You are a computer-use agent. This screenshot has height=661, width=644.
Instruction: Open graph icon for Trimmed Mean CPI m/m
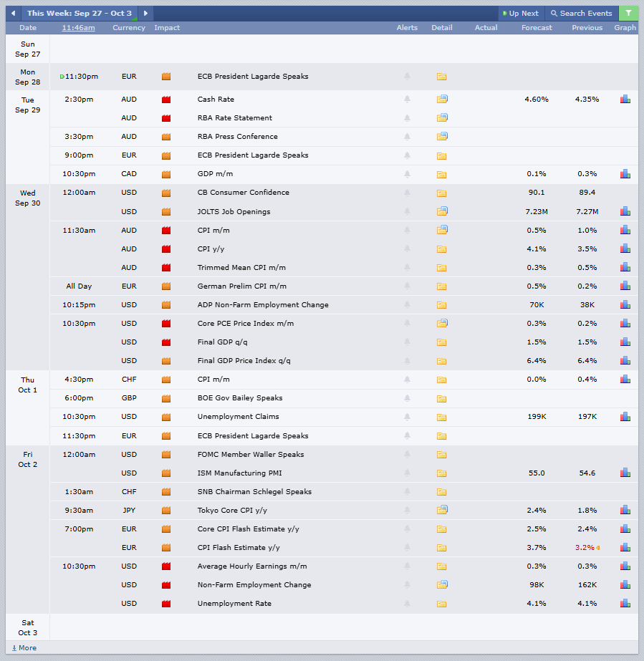click(x=625, y=267)
